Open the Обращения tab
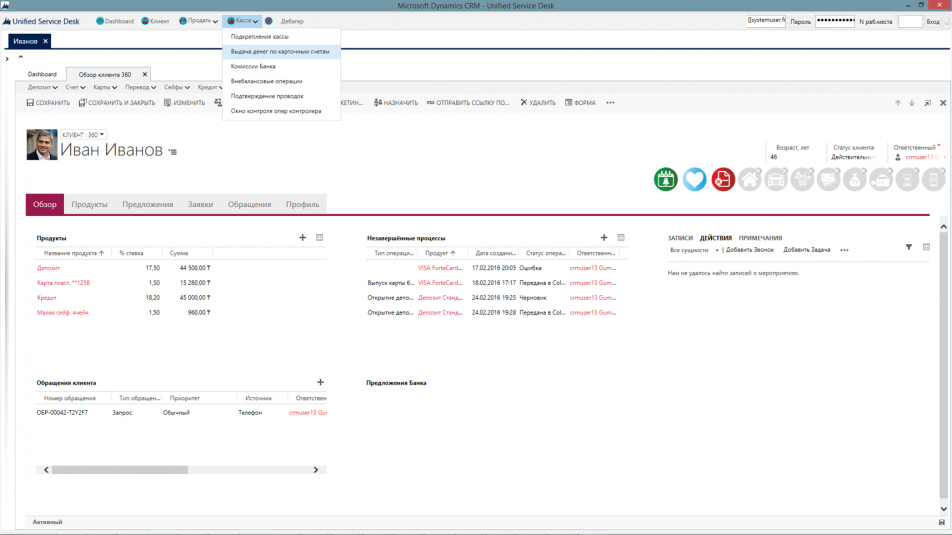This screenshot has width=952, height=535. 249,204
